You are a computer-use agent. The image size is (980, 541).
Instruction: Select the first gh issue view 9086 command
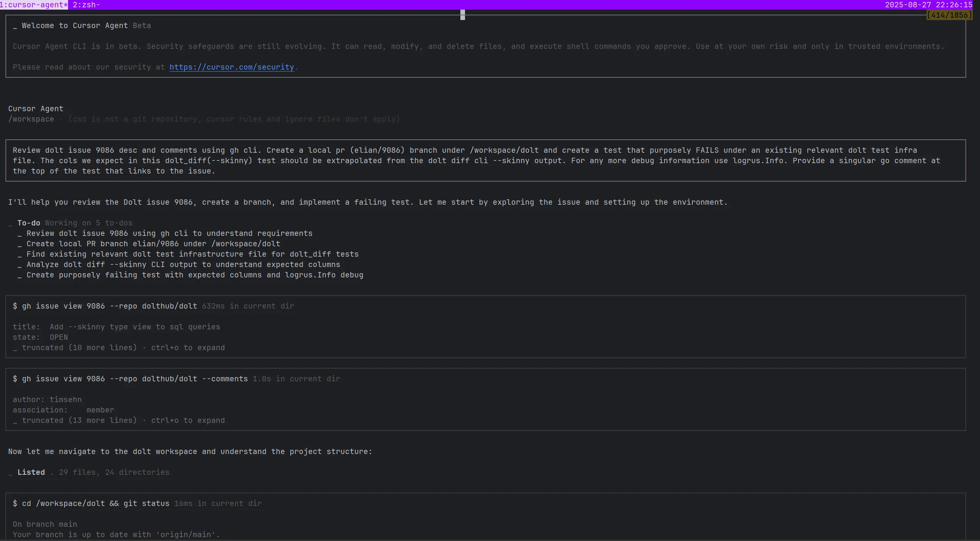click(105, 306)
